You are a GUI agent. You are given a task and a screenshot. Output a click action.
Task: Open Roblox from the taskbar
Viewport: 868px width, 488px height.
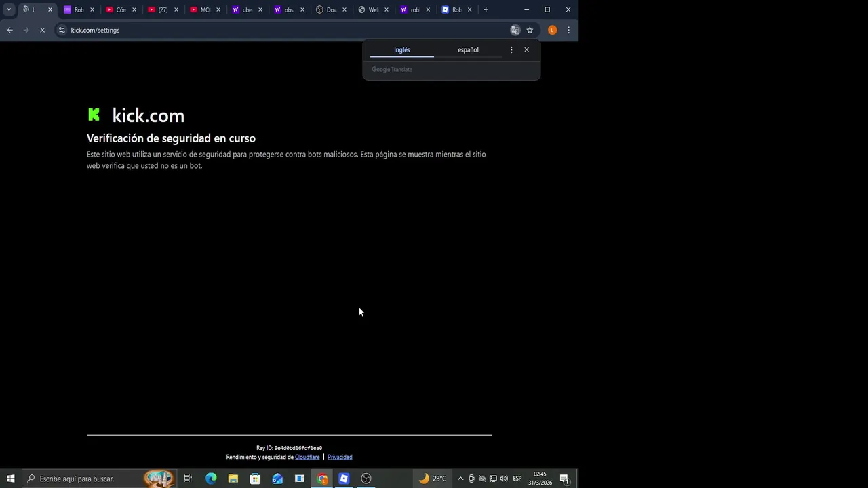coord(344,479)
